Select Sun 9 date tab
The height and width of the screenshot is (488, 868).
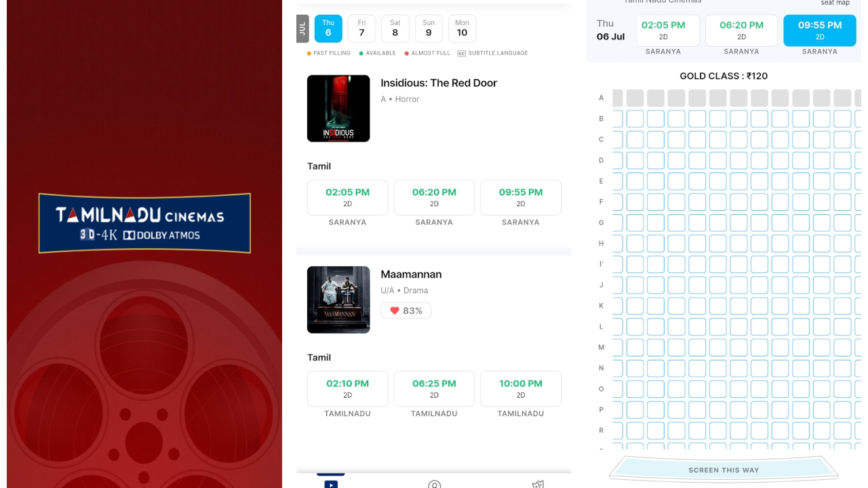429,28
